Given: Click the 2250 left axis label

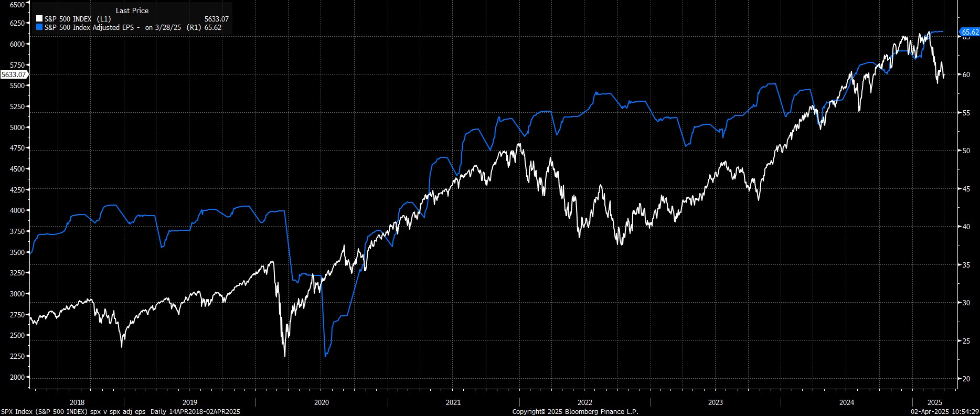Looking at the screenshot, I should coord(17,356).
